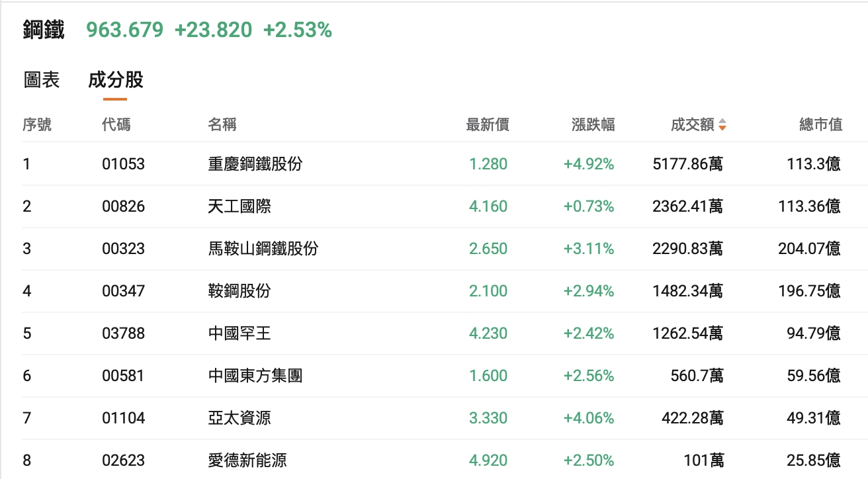This screenshot has width=868, height=479.
Task: Click the 鋼鐵 sector title
Action: 44,30
